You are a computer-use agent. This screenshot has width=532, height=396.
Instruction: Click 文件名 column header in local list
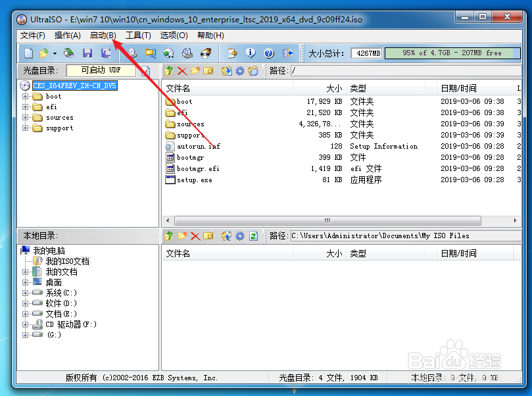coord(228,253)
